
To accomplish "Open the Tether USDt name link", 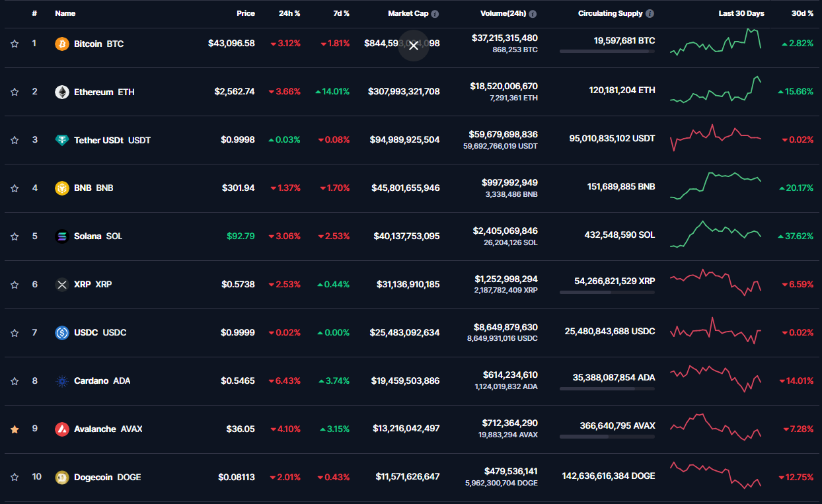I will (x=112, y=140).
